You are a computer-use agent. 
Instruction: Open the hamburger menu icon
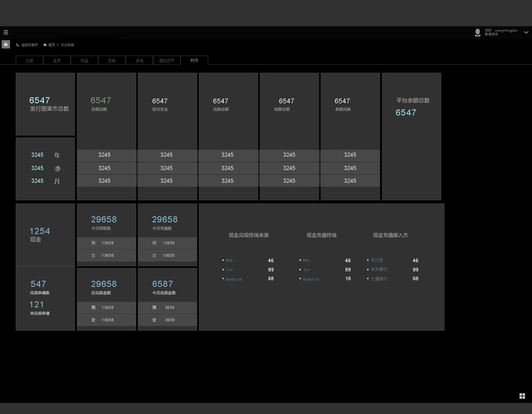[6, 32]
